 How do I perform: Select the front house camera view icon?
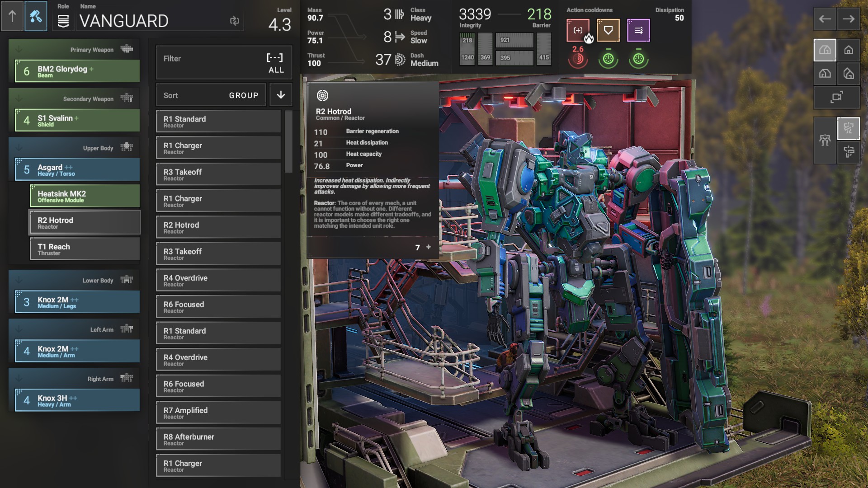[849, 50]
